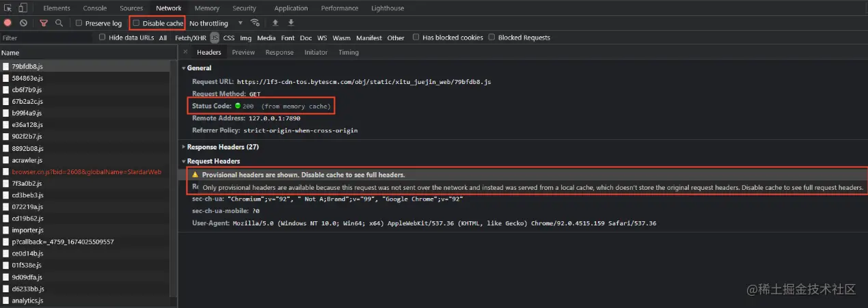Viewport: 868px width, 308px height.
Task: Check Hide data URLs option
Action: tap(103, 38)
